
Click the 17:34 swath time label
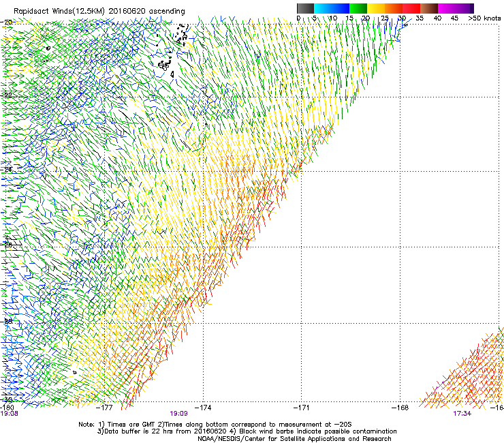pos(462,414)
